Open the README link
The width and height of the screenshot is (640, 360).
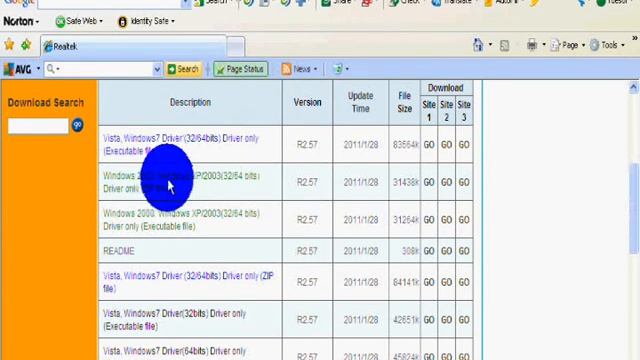[118, 251]
